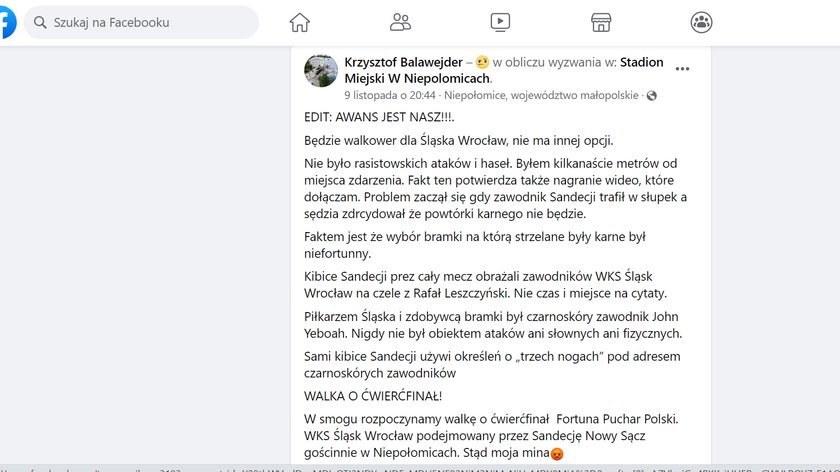Screen dimensions: 840x472
Task: Click the feeling emoji beside author name
Action: point(481,62)
